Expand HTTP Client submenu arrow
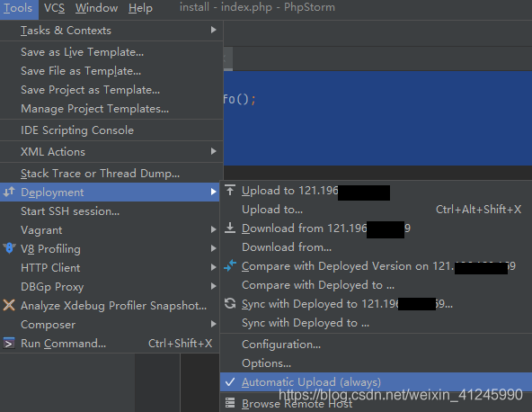The height and width of the screenshot is (412, 532). (x=213, y=268)
